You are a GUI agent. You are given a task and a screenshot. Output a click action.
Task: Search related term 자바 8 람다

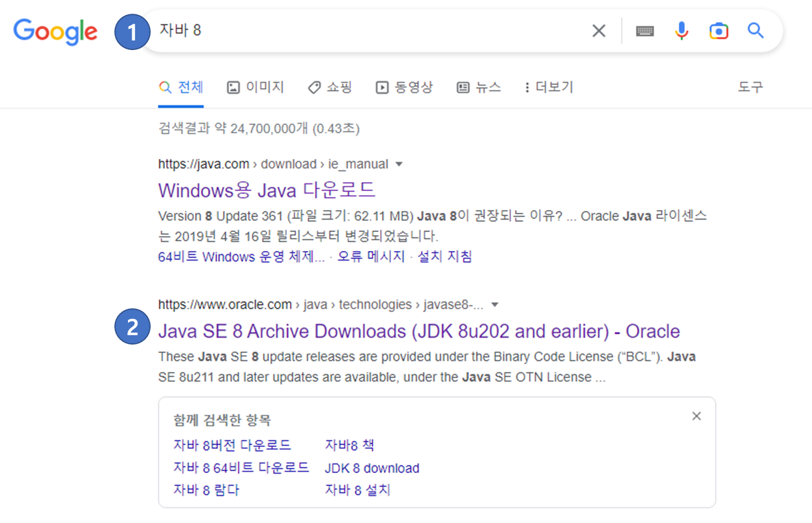click(x=207, y=490)
